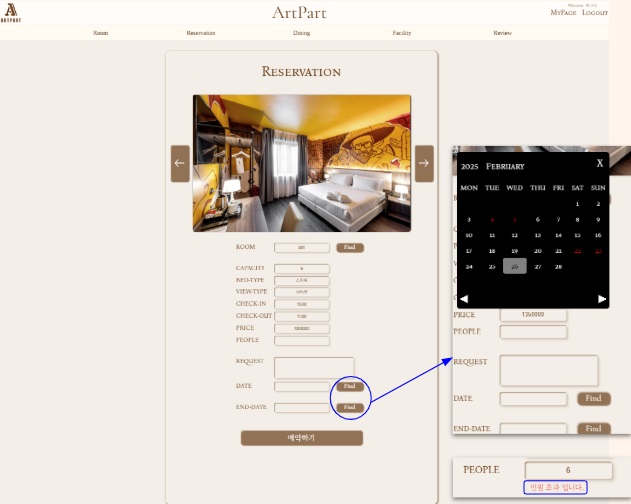The width and height of the screenshot is (631, 504).
Task: Click the ArtPart site title
Action: tap(299, 13)
